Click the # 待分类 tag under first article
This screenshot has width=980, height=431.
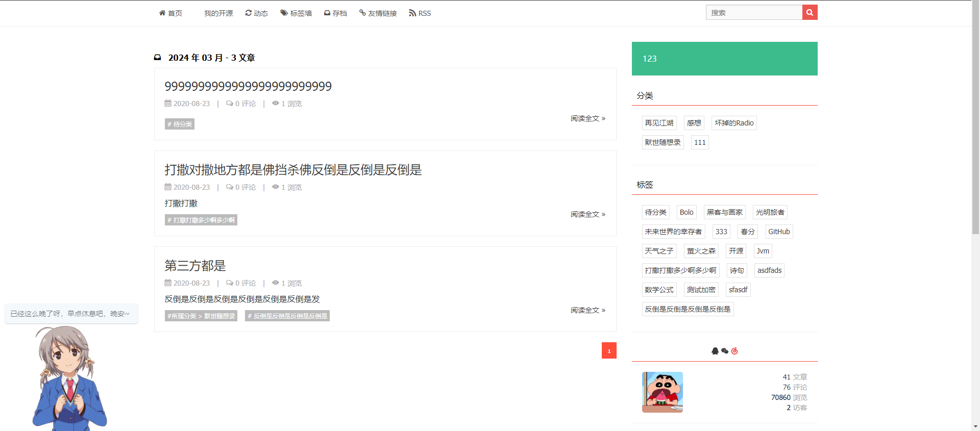pyautogui.click(x=180, y=124)
